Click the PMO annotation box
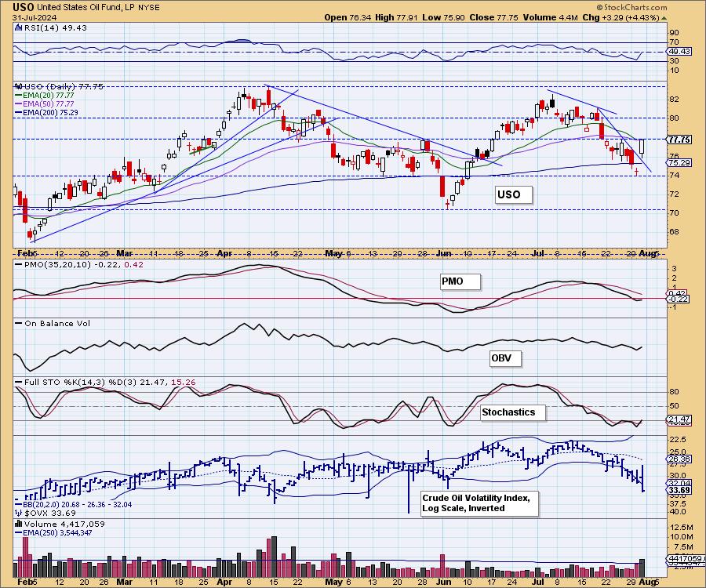The height and width of the screenshot is (588, 706). point(460,281)
